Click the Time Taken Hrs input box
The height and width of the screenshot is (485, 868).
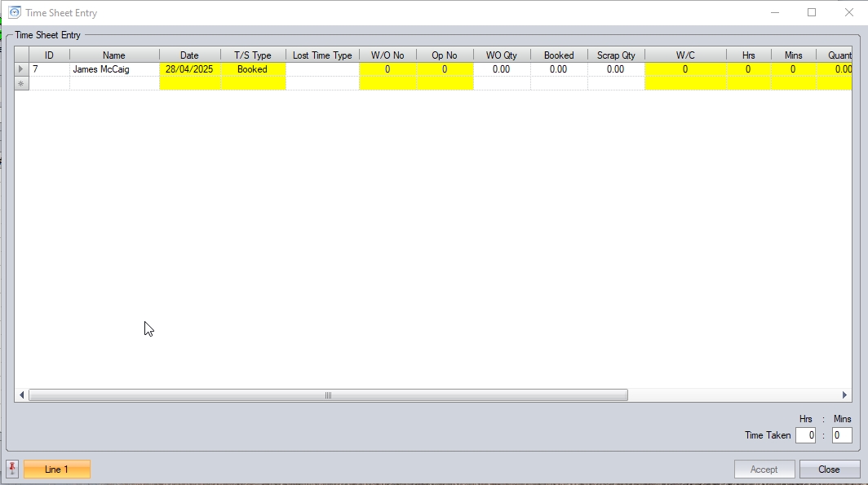(x=805, y=435)
